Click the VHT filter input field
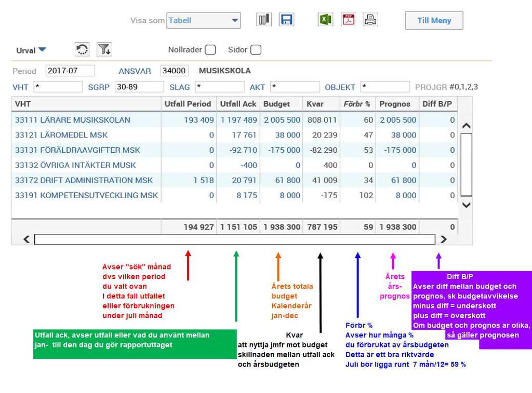This screenshot has height=393, width=532. (58, 86)
